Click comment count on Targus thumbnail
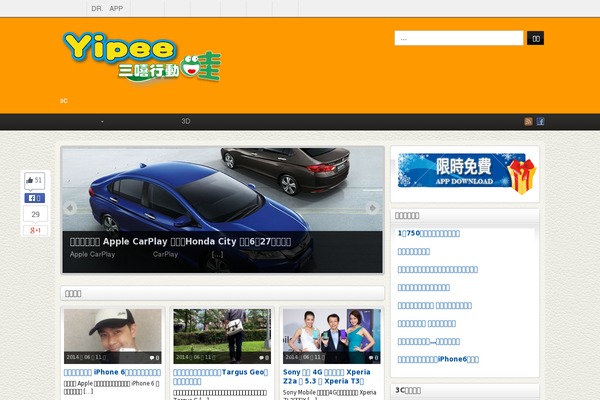 click(264, 358)
